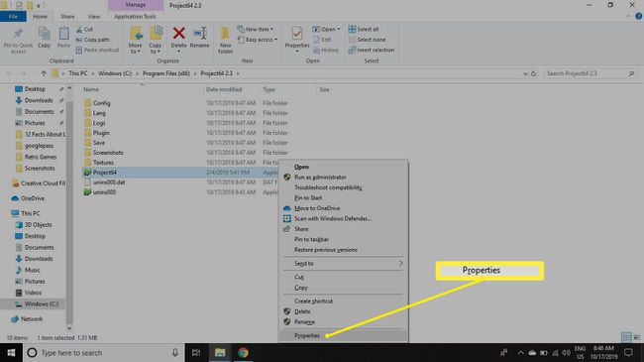The height and width of the screenshot is (362, 644).
Task: Expand the Send to submenu
Action: [344, 263]
